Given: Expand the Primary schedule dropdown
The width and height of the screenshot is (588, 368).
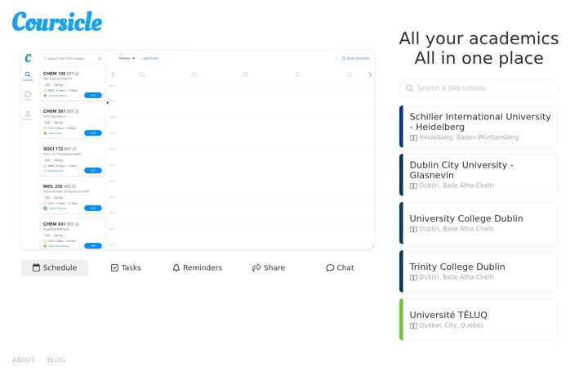Looking at the screenshot, I should point(126,58).
